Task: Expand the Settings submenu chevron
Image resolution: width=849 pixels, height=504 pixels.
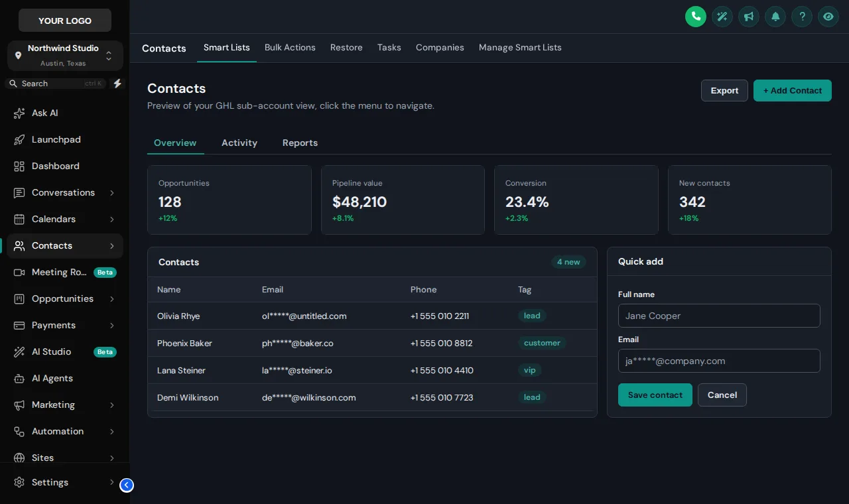Action: (112, 483)
